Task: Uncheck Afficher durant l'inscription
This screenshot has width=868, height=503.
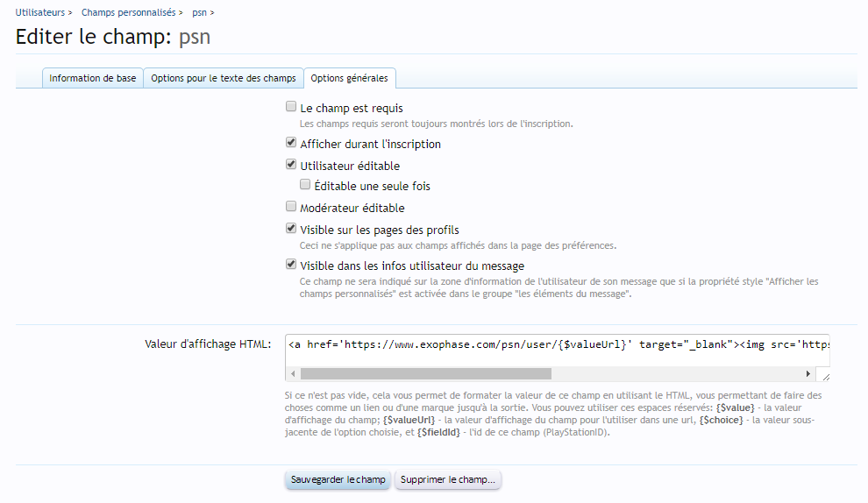Action: click(291, 144)
